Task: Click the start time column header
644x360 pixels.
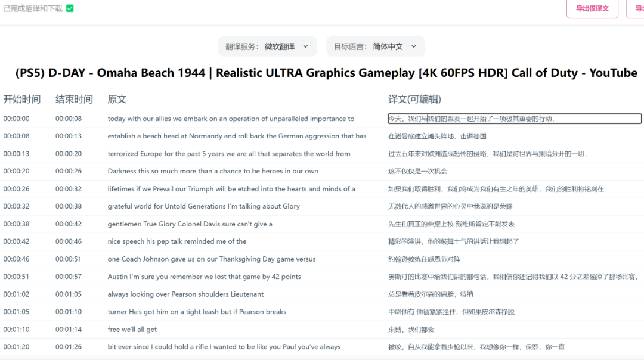Action: pos(22,99)
